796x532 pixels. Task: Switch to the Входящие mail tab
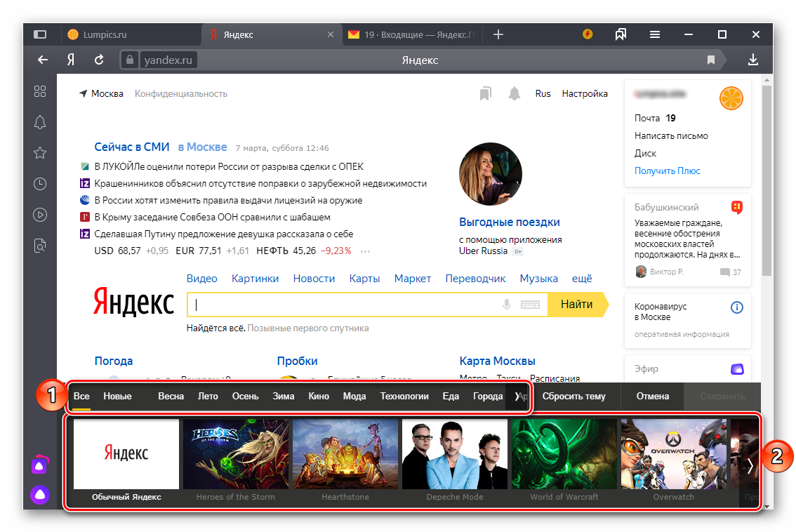(411, 34)
